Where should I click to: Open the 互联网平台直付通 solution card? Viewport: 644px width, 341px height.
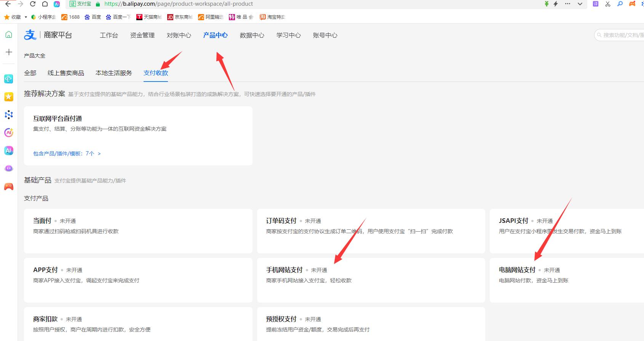pyautogui.click(x=138, y=136)
